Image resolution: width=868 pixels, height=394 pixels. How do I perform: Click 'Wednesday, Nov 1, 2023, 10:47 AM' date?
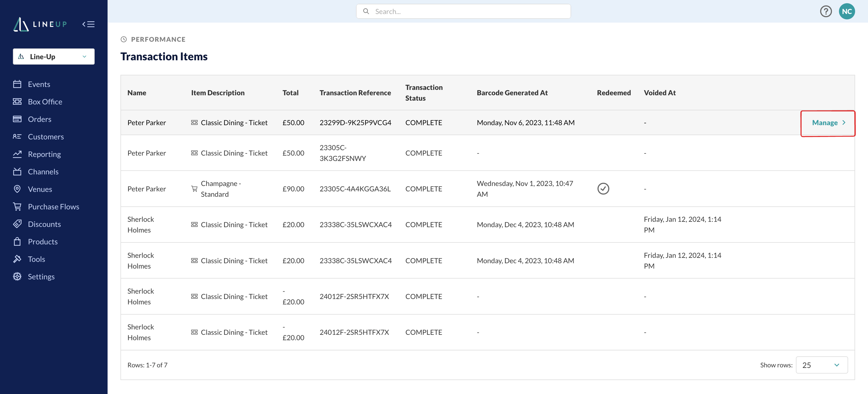525,189
